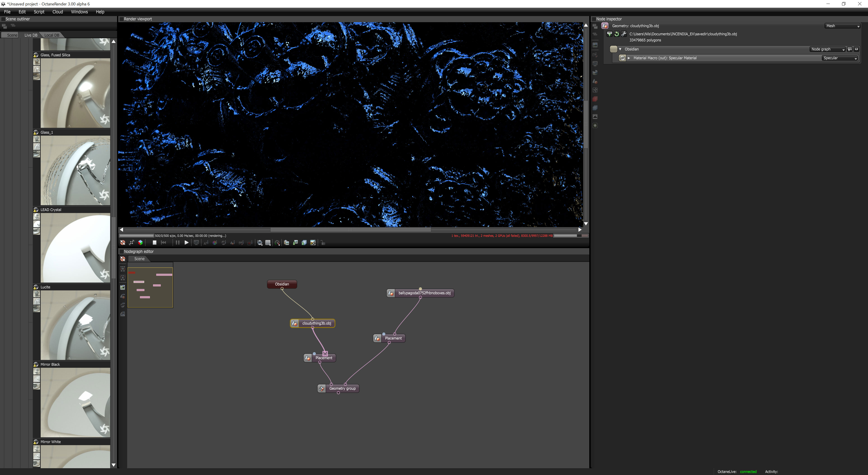Switch to the Local DB tab
Image resolution: width=868 pixels, height=475 pixels.
pos(52,35)
